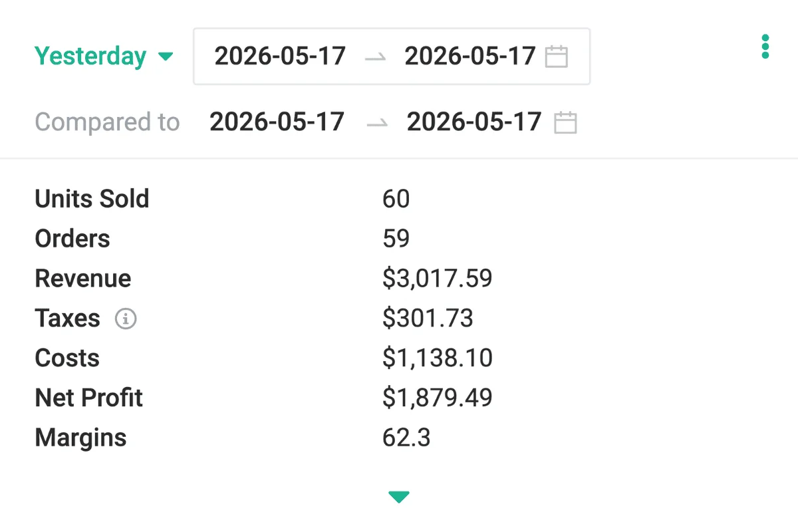Expand more metrics with bottom green arrow
The width and height of the screenshot is (798, 532).
pyautogui.click(x=399, y=497)
